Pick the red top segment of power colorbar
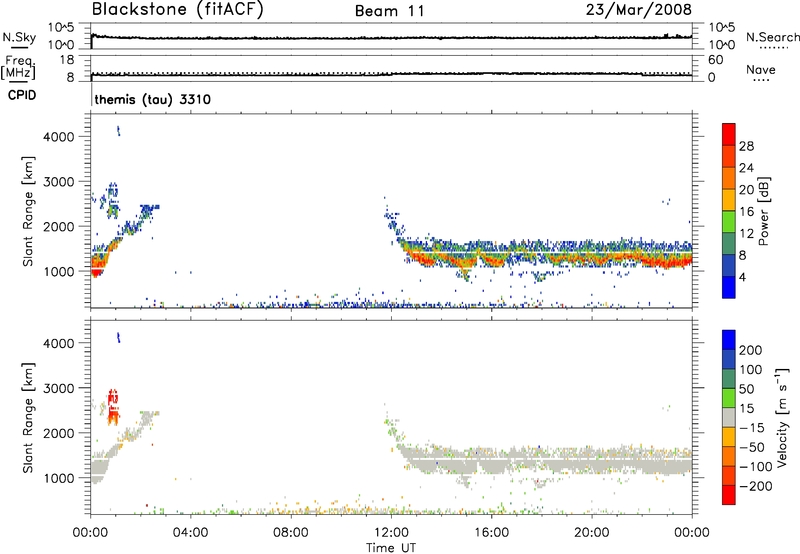The image size is (800, 554). [x=729, y=134]
